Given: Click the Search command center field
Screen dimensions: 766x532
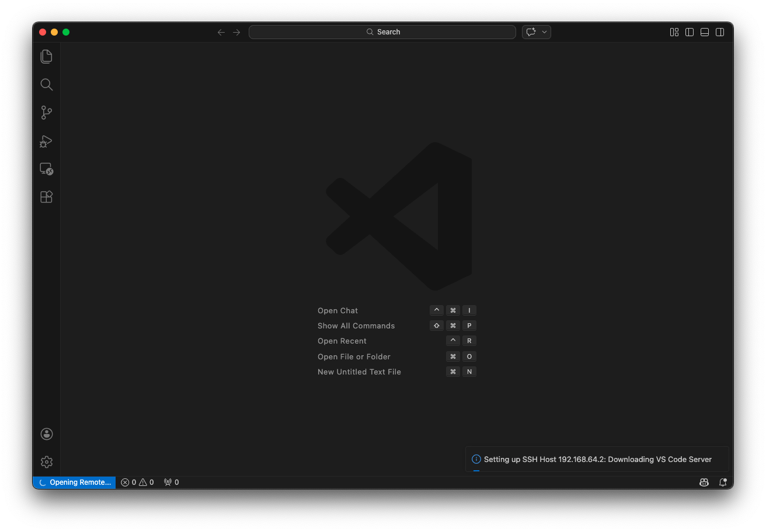Looking at the screenshot, I should tap(382, 32).
